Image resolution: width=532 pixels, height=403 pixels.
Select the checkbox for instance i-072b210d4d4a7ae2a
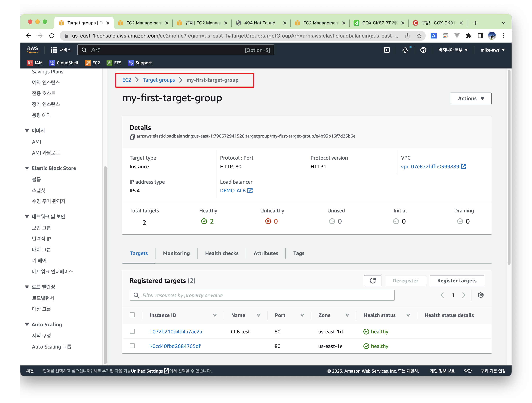click(132, 331)
